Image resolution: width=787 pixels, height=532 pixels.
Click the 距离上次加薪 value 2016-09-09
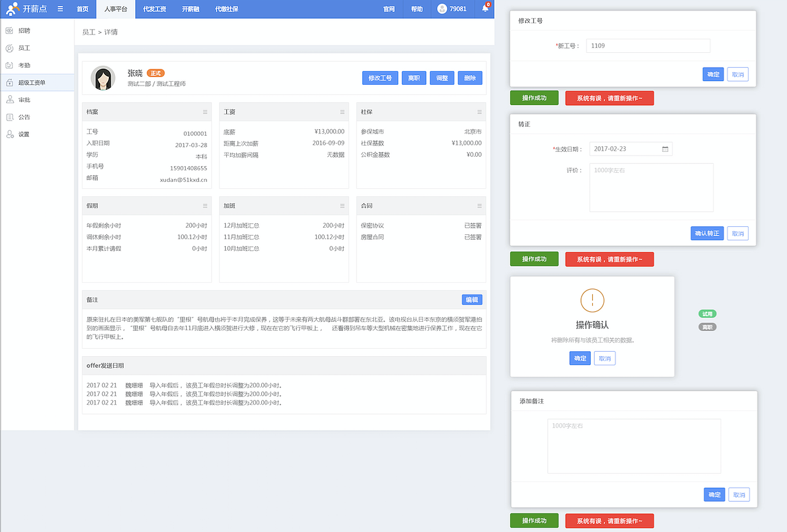click(x=328, y=143)
